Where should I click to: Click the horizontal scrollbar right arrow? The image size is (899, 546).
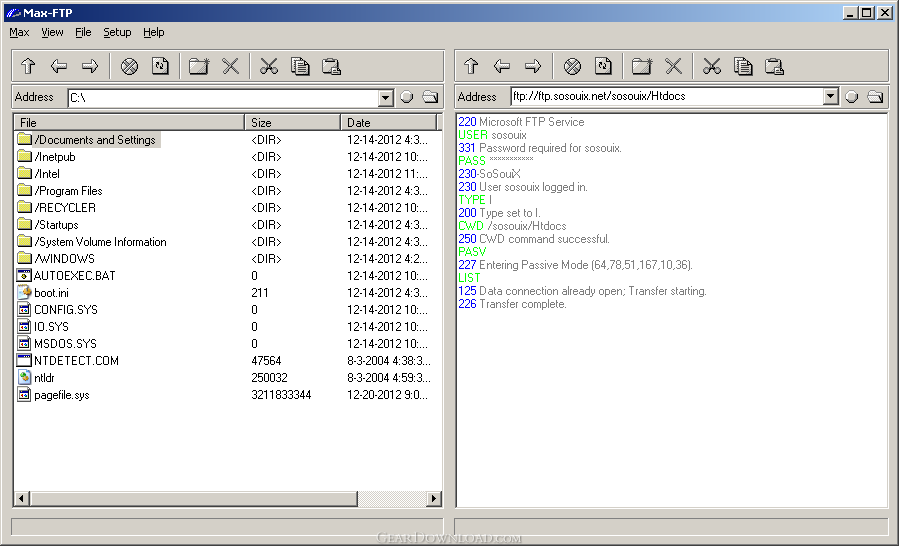434,498
